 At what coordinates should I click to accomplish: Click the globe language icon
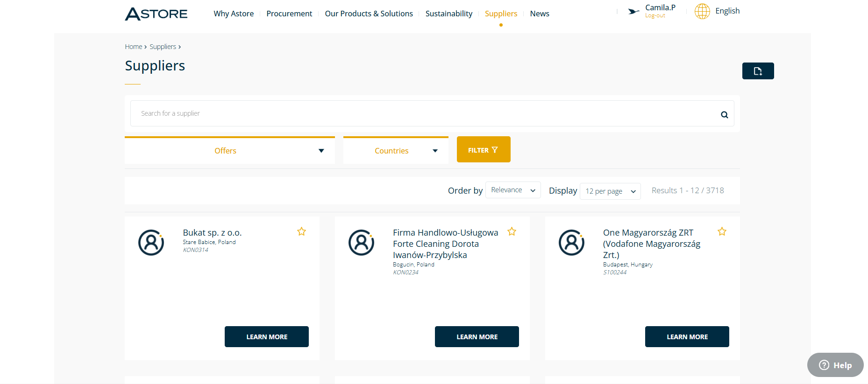[702, 11]
